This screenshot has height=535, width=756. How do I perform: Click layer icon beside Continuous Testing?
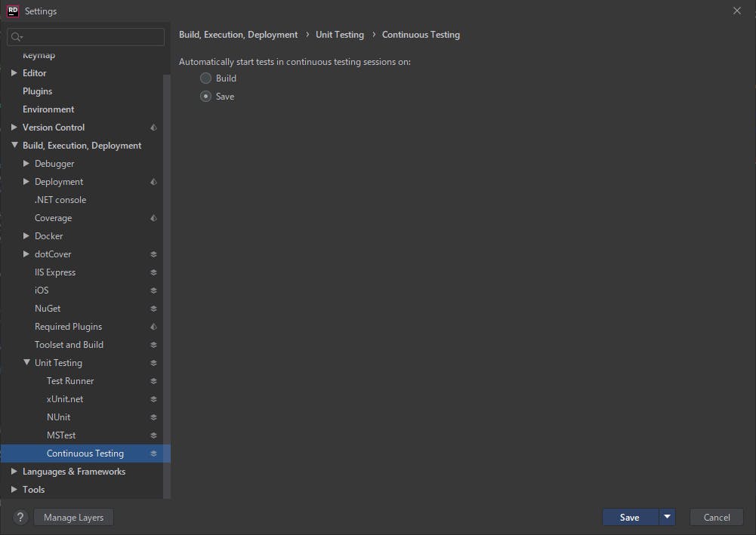[x=153, y=454]
